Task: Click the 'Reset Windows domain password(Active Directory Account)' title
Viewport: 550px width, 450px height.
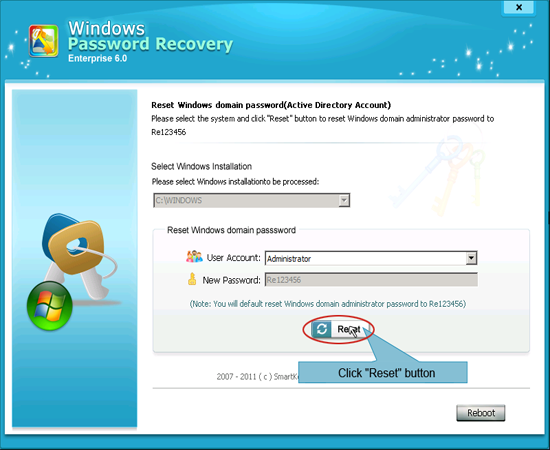Action: 271,105
